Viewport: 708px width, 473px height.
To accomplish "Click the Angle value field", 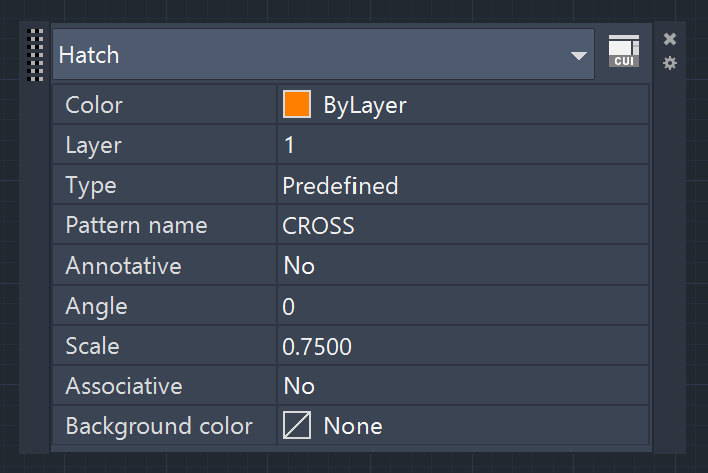I will (x=463, y=306).
